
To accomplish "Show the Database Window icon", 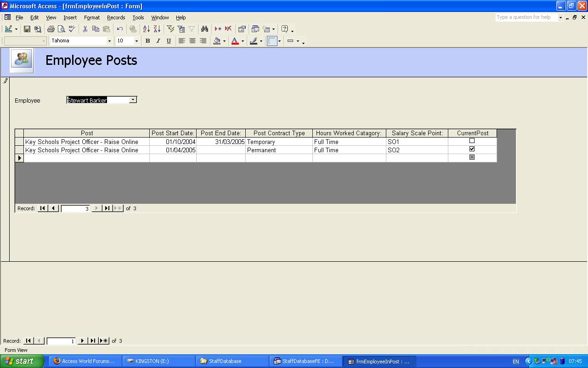I will pyautogui.click(x=255, y=29).
